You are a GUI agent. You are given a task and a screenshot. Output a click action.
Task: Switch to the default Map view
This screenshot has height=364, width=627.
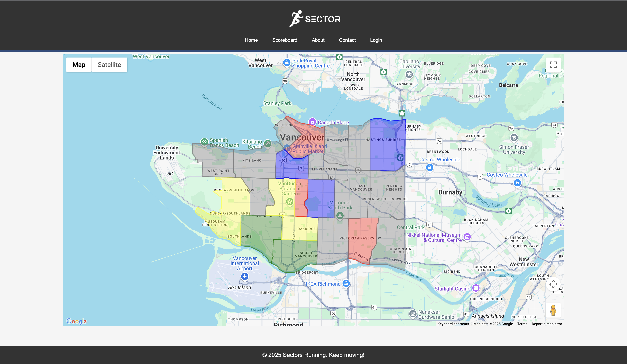point(79,65)
